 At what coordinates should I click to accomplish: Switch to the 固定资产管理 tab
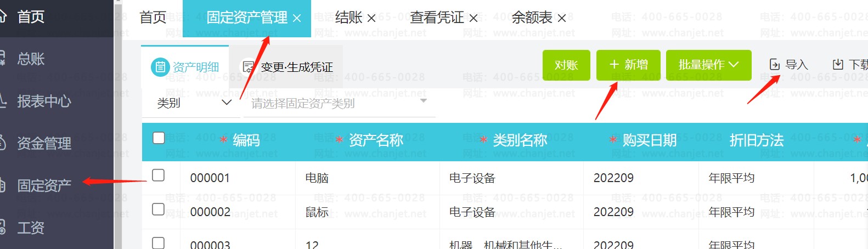tap(247, 18)
